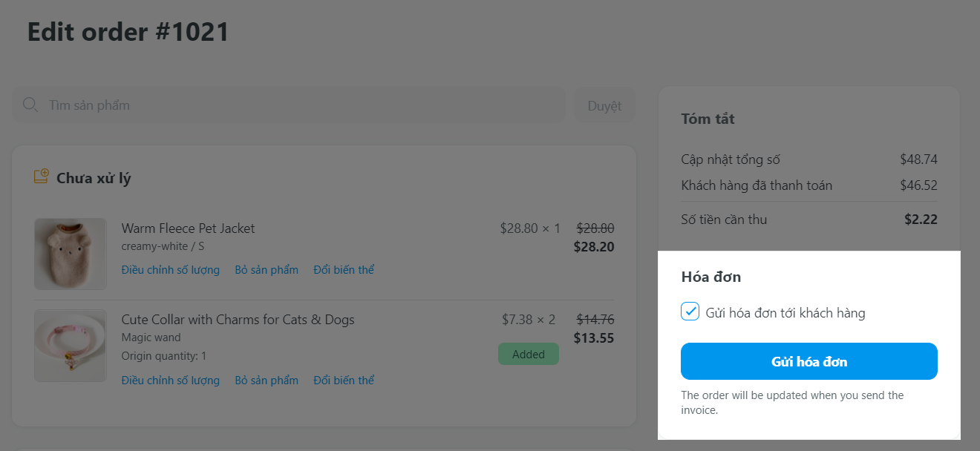Click the Gửi hóa đơn tới khách hàng label

[785, 313]
